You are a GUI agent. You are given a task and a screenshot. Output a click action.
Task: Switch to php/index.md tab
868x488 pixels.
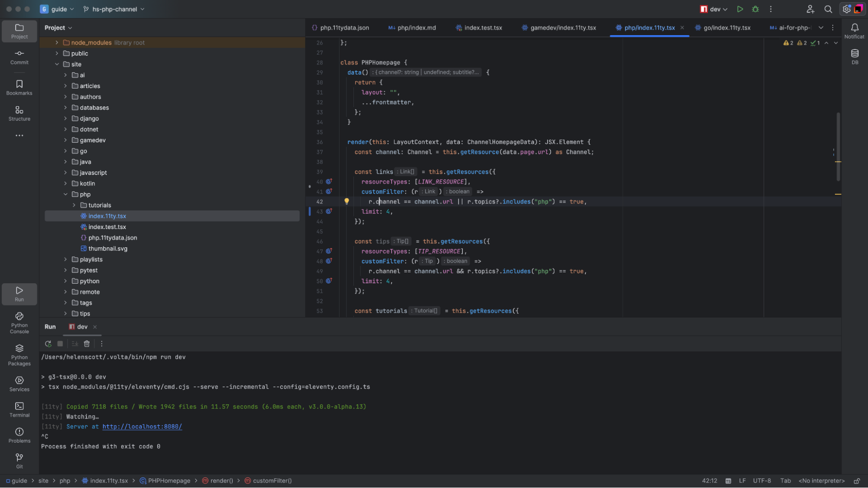(412, 28)
